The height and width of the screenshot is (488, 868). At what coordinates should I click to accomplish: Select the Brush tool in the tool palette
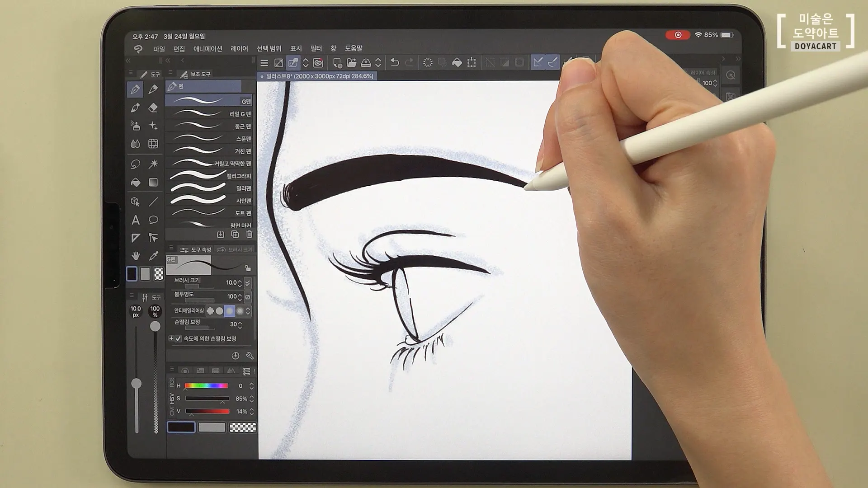coord(135,108)
